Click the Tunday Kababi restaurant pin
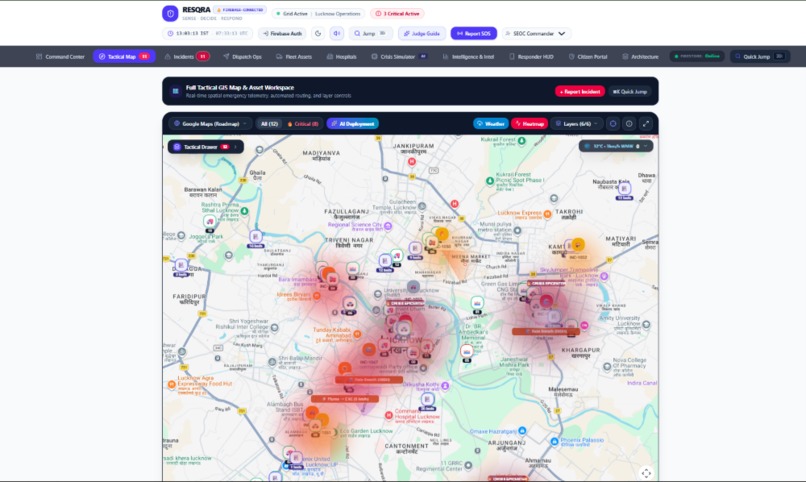The width and height of the screenshot is (806, 482). pos(358,335)
